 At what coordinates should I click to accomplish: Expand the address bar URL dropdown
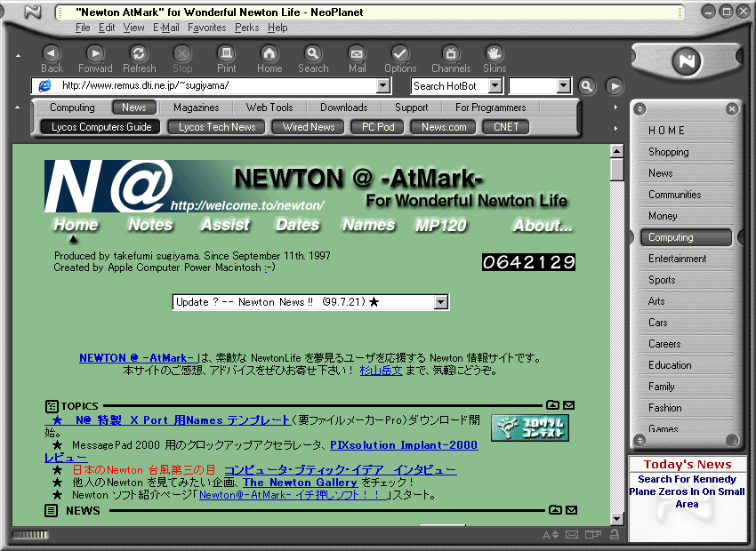coord(382,85)
